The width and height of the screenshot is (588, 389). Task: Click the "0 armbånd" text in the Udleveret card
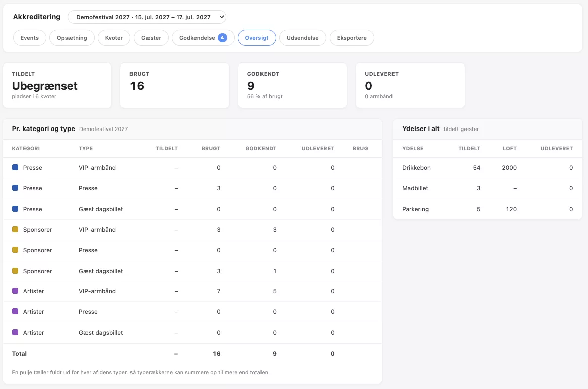pos(379,96)
